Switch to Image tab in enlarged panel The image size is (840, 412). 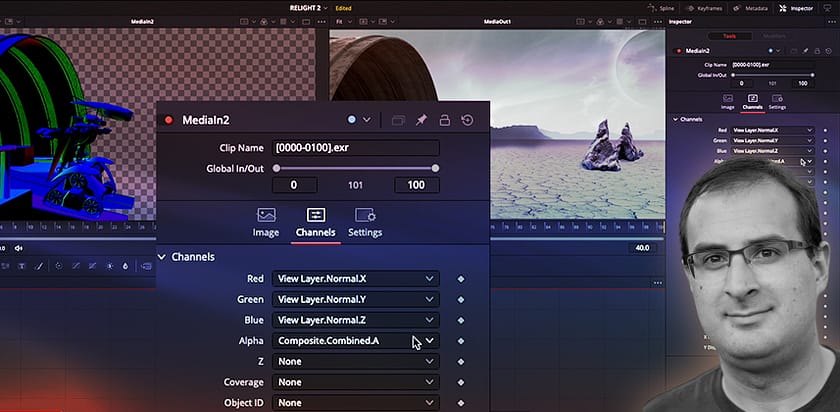[x=266, y=222]
